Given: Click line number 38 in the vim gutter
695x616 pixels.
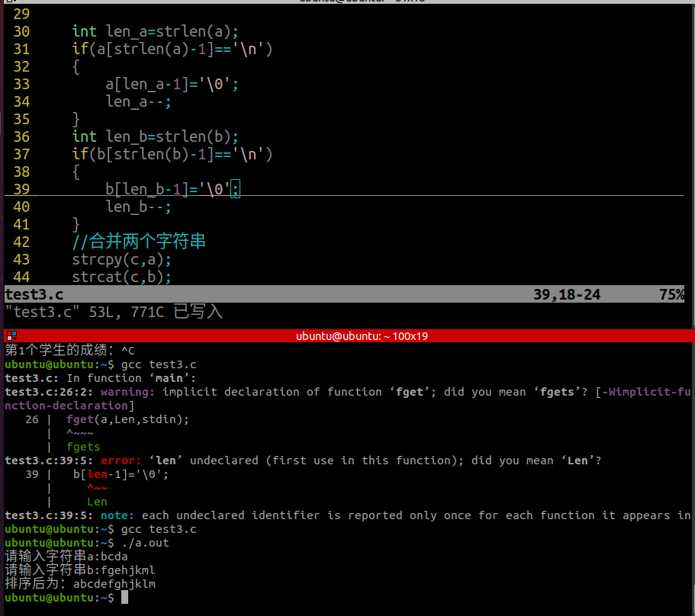Looking at the screenshot, I should (x=21, y=172).
